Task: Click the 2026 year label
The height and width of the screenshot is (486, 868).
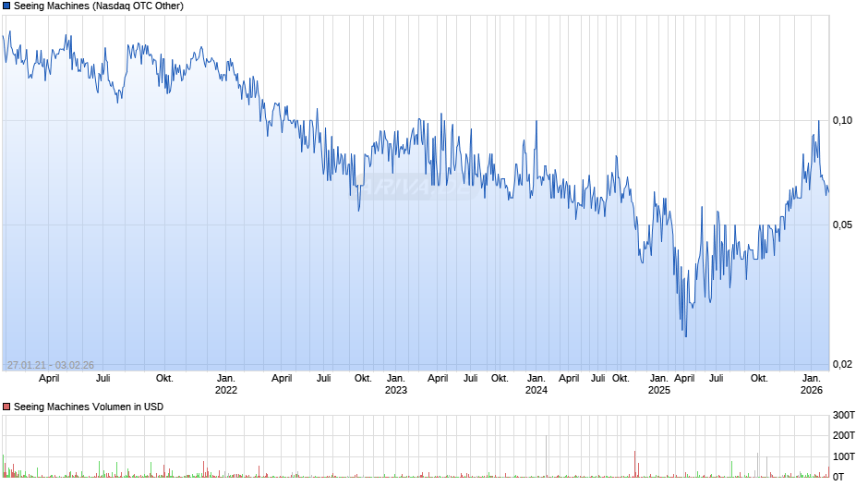Action: pos(812,390)
